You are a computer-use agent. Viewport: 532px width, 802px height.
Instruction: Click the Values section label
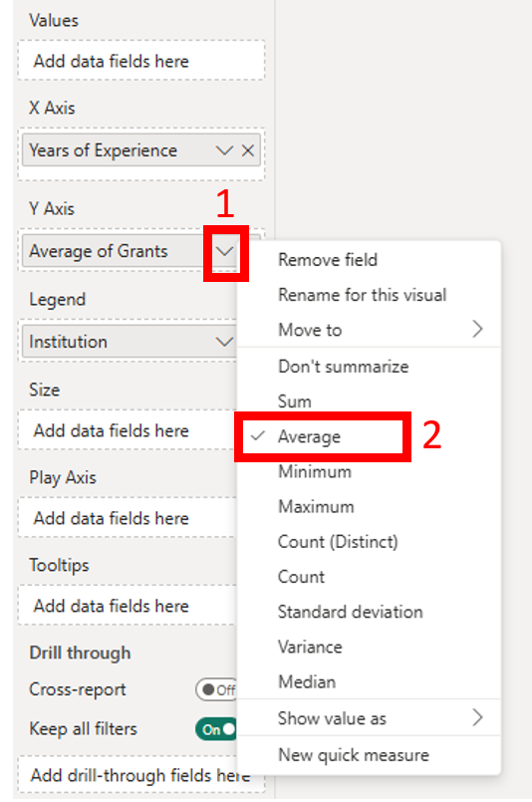point(54,21)
